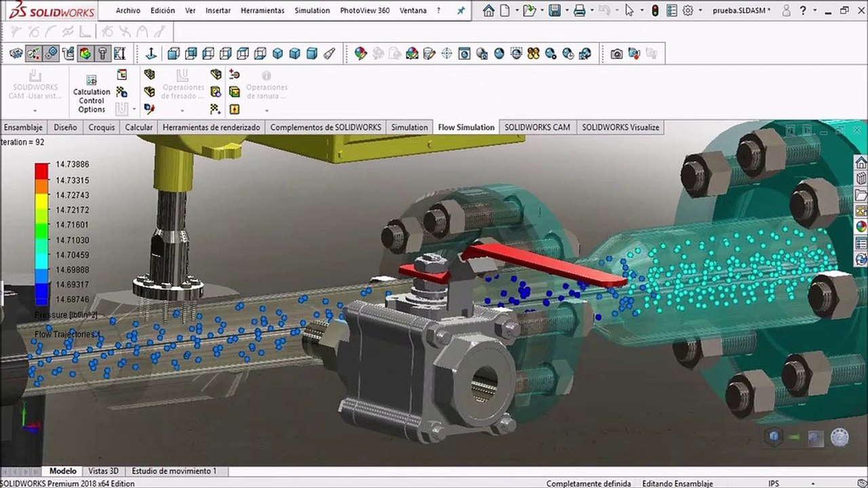Switch to SOLIDWORKS CAM tab
Image resolution: width=868 pixels, height=488 pixels.
537,127
